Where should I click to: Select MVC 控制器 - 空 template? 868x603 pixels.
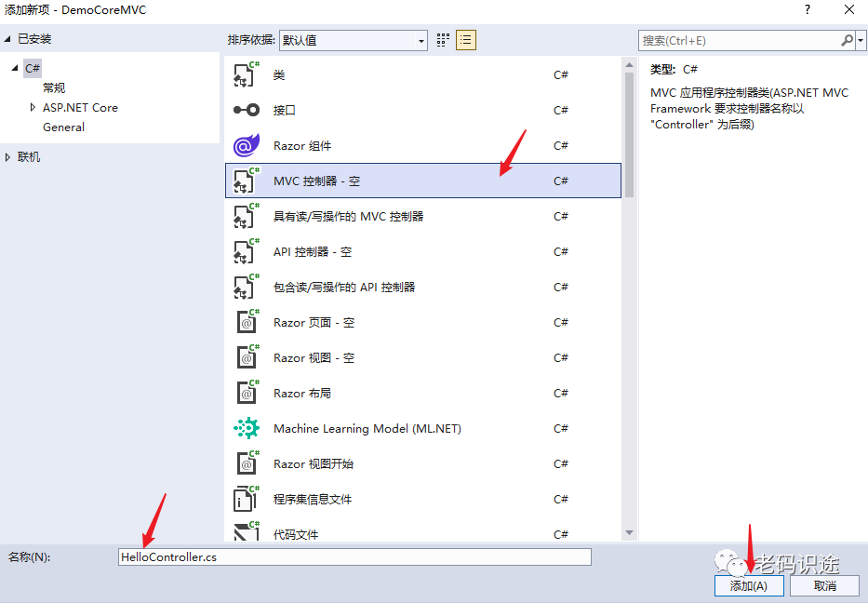(423, 181)
